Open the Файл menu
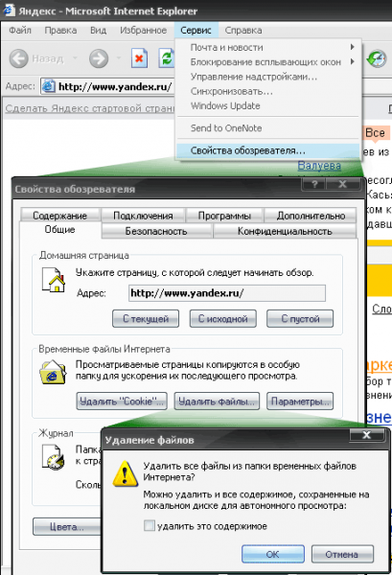This screenshot has height=575, width=392. (20, 30)
